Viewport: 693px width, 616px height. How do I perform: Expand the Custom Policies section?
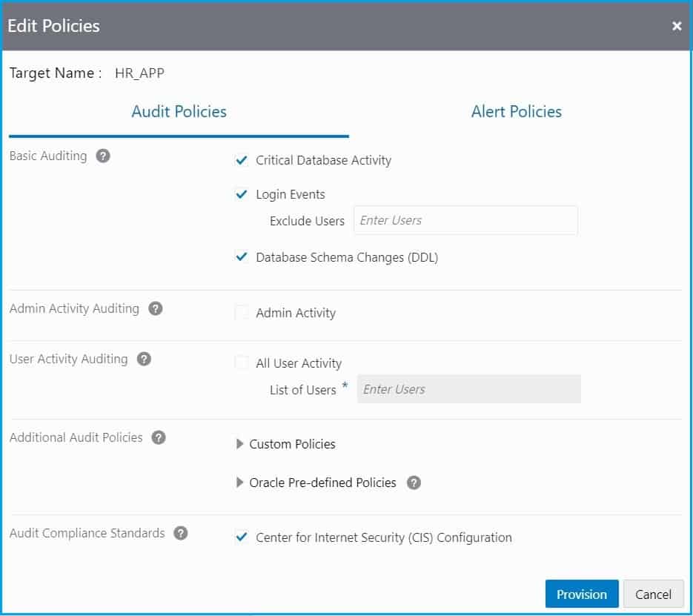tap(240, 444)
